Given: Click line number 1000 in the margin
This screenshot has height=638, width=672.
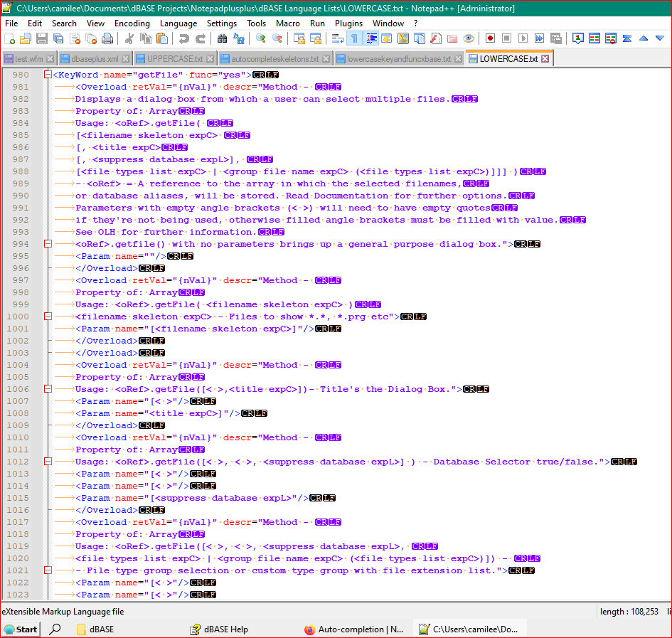Looking at the screenshot, I should pos(18,317).
